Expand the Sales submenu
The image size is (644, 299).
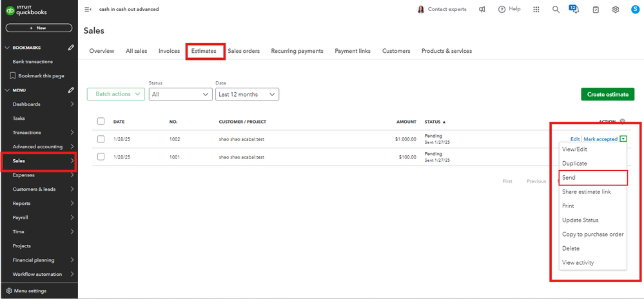[72, 161]
